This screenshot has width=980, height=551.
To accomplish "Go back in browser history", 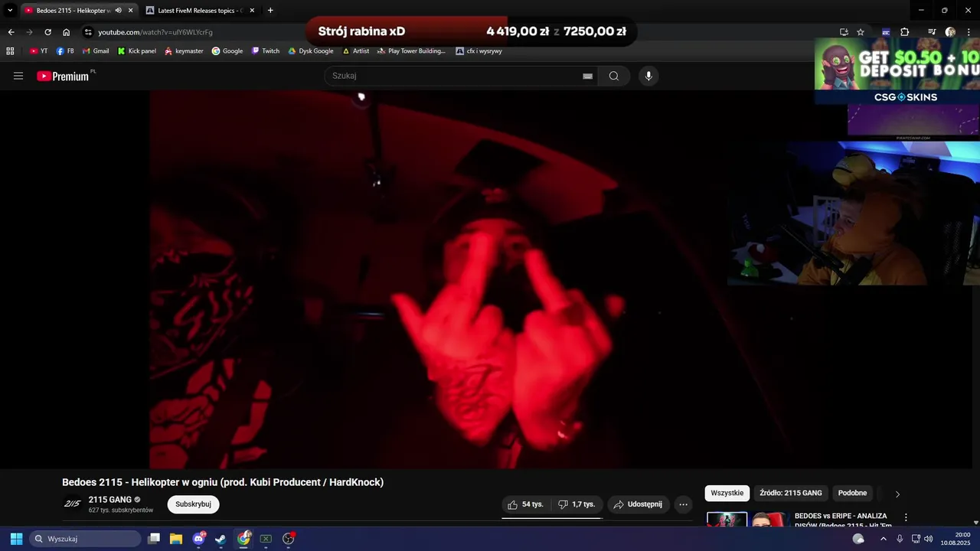I will tap(11, 32).
